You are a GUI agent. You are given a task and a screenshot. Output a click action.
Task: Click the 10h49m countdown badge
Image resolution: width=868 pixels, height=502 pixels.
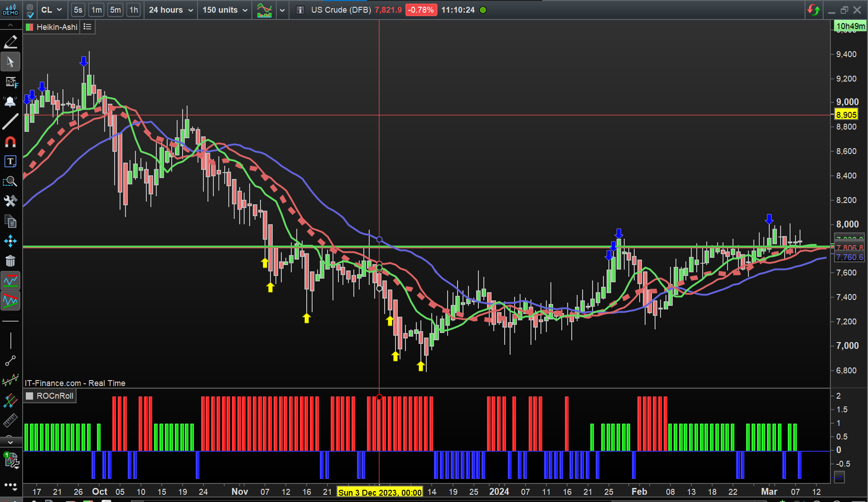(850, 26)
